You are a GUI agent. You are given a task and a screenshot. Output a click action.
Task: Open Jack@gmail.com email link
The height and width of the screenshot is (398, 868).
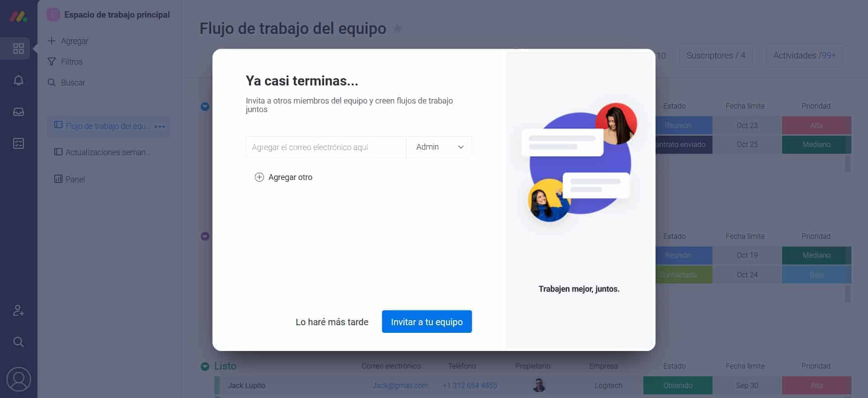coord(400,385)
